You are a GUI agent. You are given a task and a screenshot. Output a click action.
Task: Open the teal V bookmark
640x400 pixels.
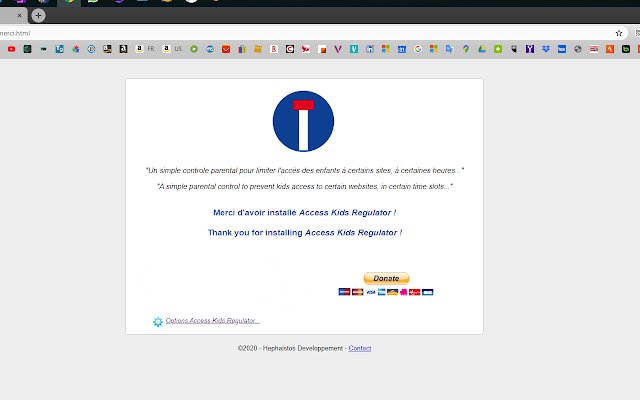tap(354, 49)
